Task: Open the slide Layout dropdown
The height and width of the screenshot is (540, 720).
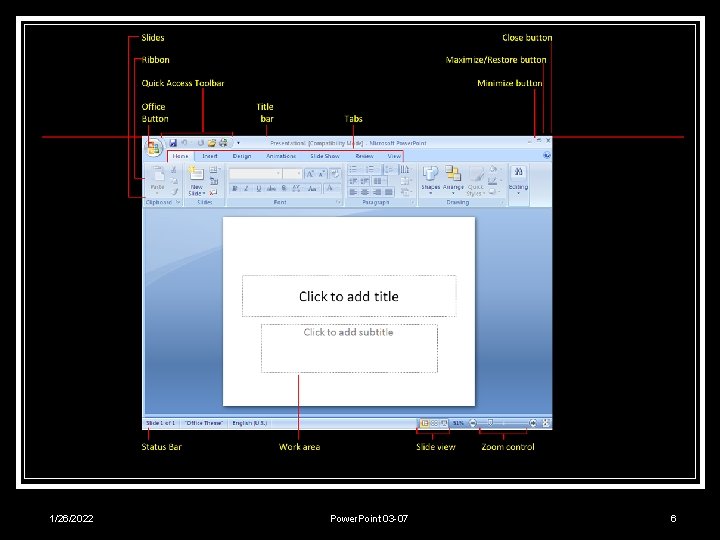Action: [x=214, y=170]
